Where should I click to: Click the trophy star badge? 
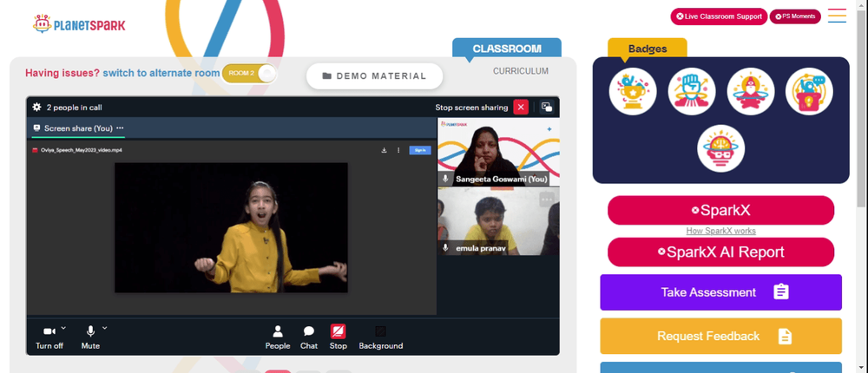pyautogui.click(x=633, y=91)
